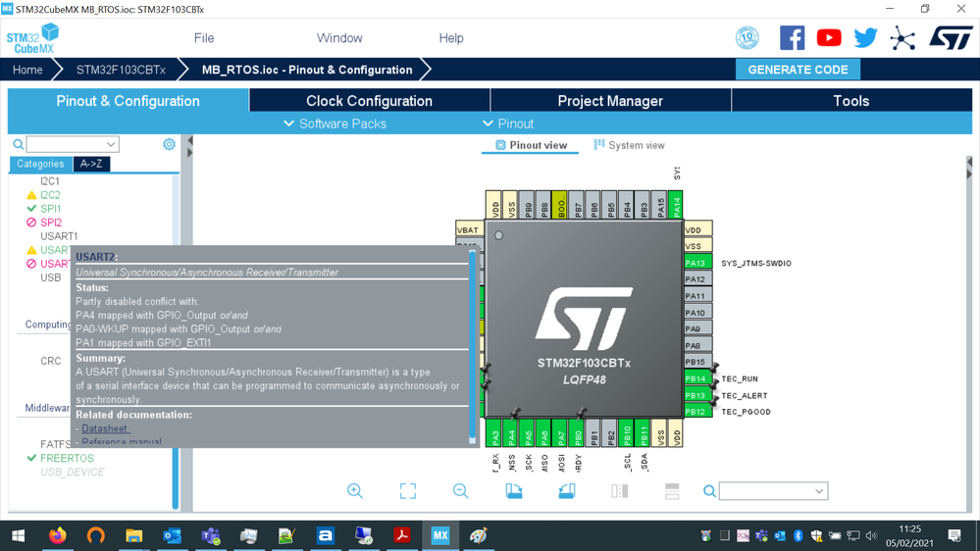Open ST YouTube channel icon
The width and height of the screenshot is (980, 551).
click(x=829, y=38)
